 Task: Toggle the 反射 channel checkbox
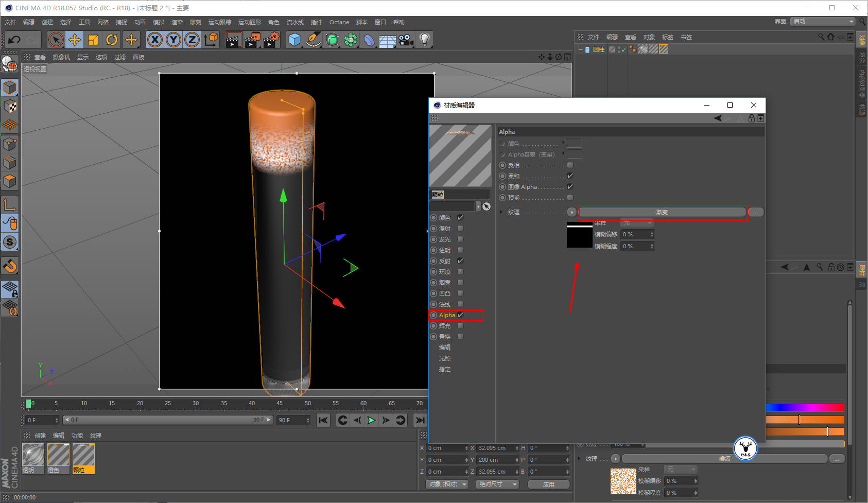461,261
